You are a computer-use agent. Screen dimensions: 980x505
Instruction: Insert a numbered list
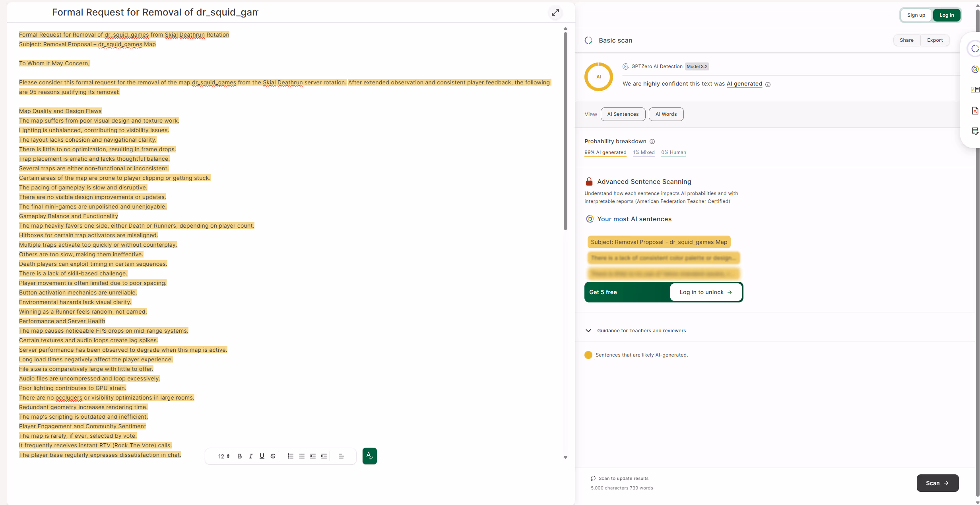pyautogui.click(x=291, y=456)
